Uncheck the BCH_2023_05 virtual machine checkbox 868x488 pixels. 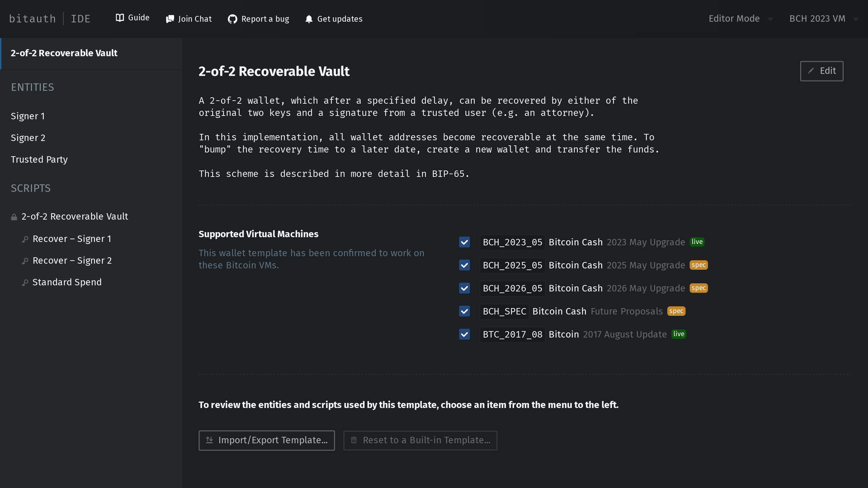464,242
